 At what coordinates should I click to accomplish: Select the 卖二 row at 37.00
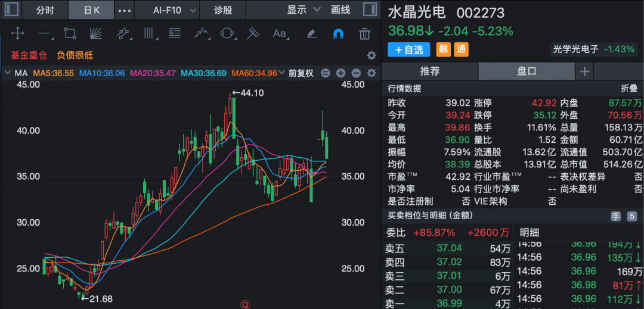point(448,290)
